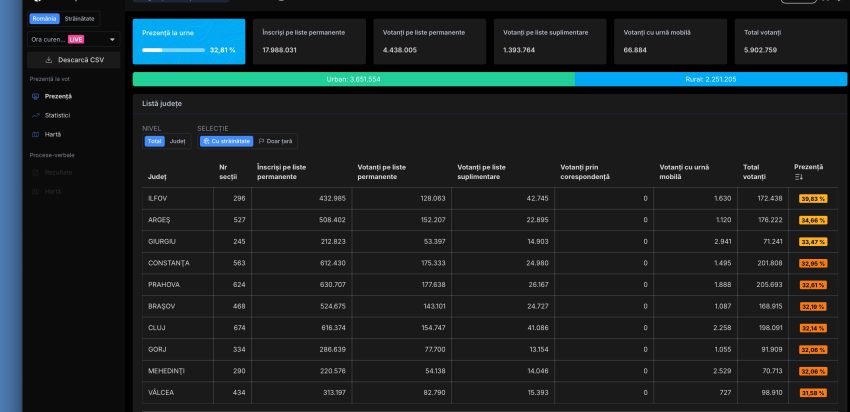Click the Hartă map icon under Prezența la vot
The height and width of the screenshot is (412, 850).
point(36,134)
